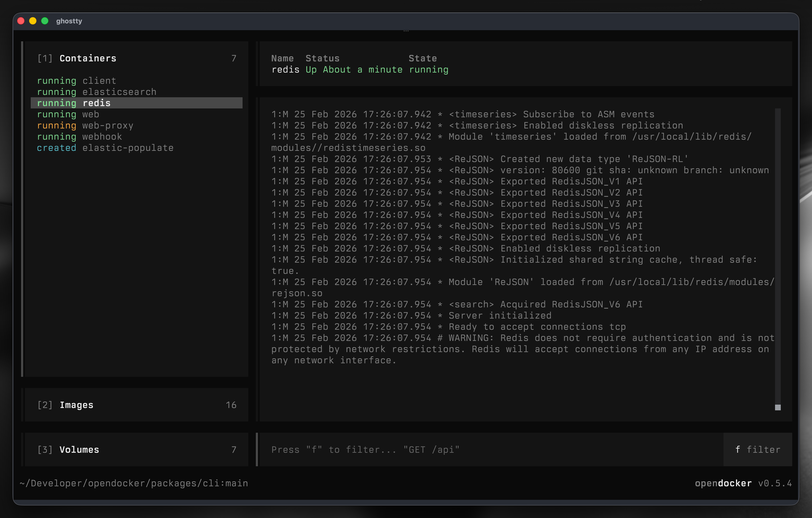
Task: Select the highlighted redis container
Action: coord(137,103)
